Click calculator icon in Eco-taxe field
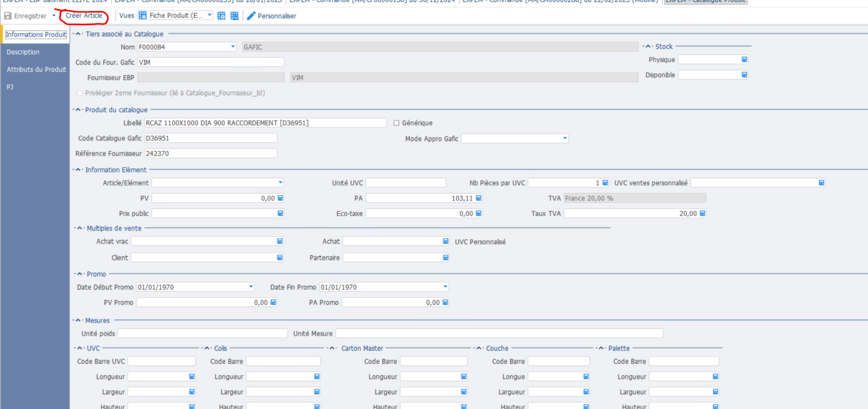868x409 pixels. [x=479, y=214]
